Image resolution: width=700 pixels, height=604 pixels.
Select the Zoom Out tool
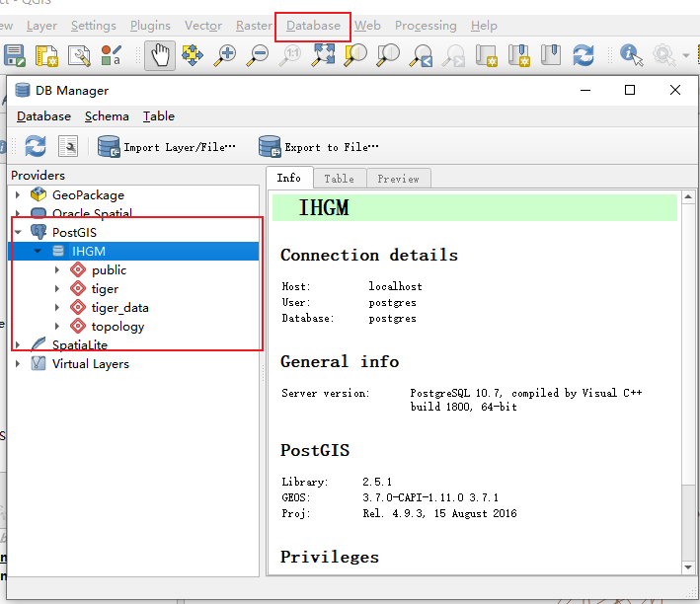pyautogui.click(x=258, y=55)
